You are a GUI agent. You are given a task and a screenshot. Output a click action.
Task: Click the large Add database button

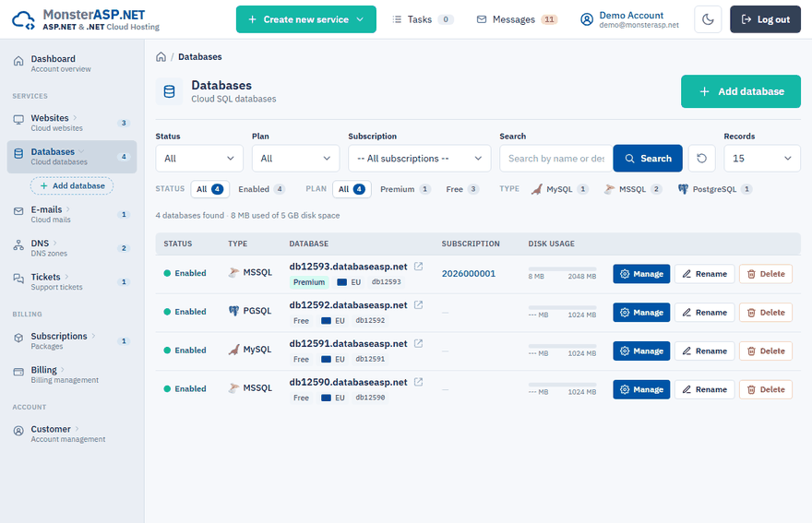pos(741,91)
